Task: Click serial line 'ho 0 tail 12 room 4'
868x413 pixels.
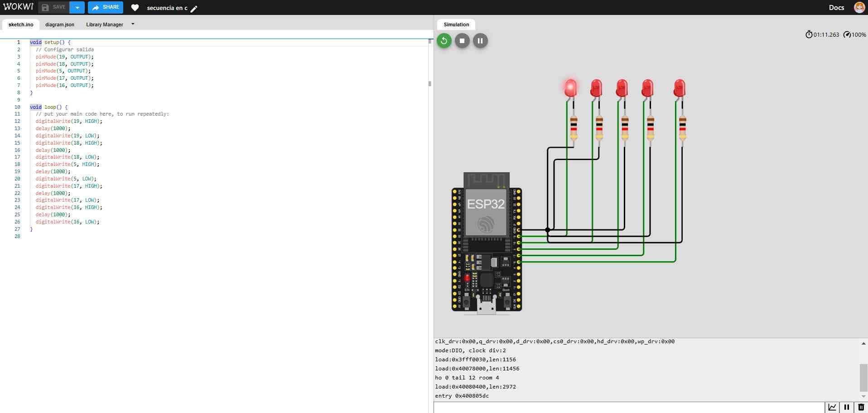Action: 467,378
